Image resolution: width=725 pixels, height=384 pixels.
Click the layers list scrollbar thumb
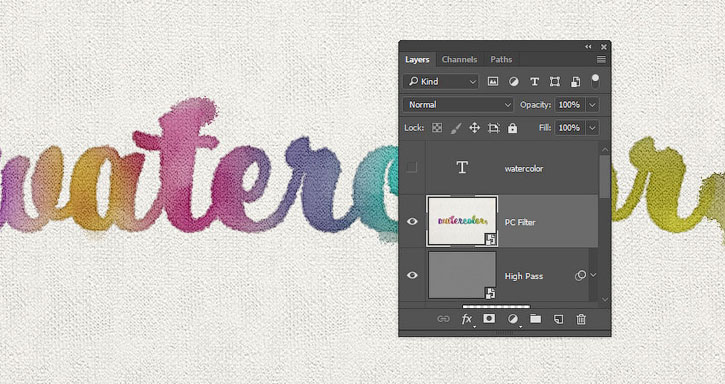coord(605,177)
